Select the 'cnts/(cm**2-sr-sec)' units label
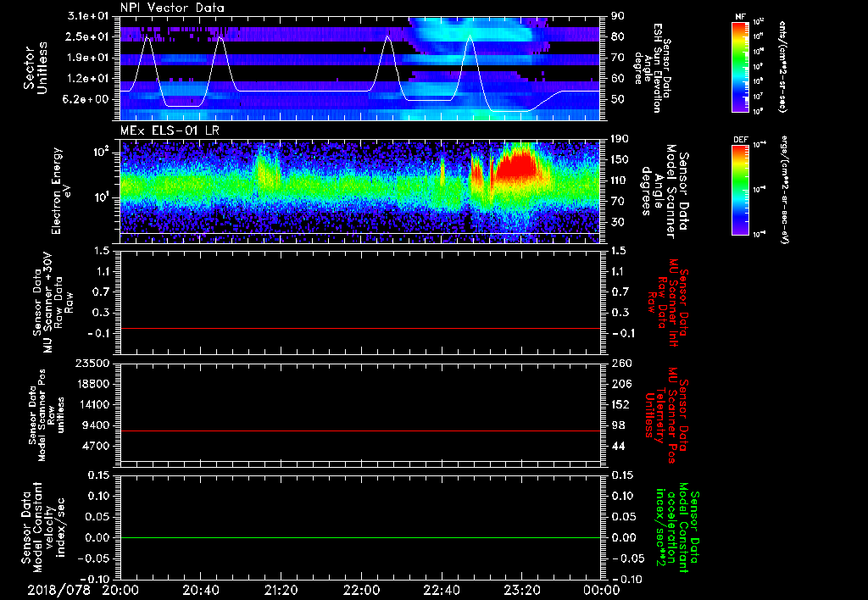 tap(782, 66)
